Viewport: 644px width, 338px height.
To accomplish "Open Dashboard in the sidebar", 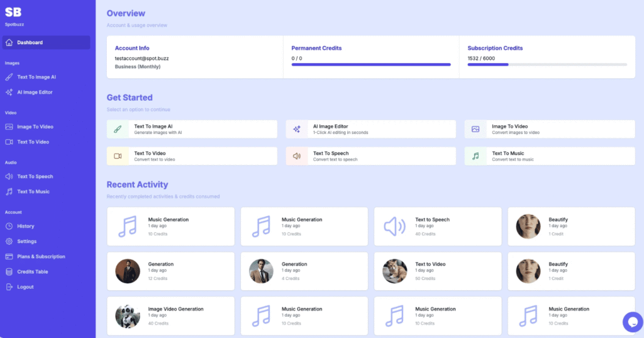I will click(x=46, y=42).
